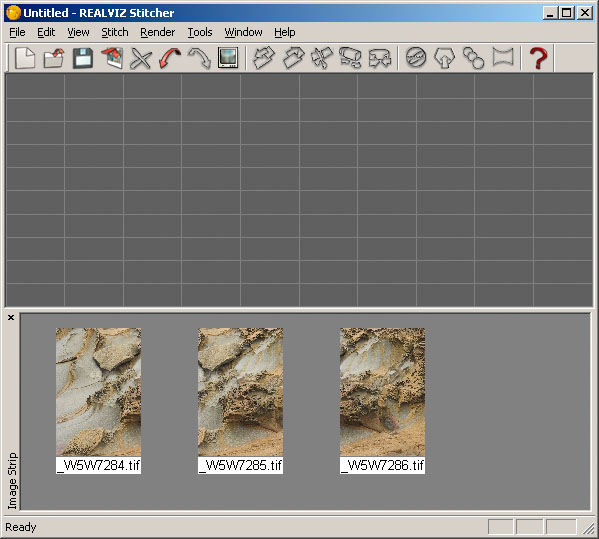This screenshot has height=539, width=599.
Task: Close the Image Strip panel
Action: [x=11, y=317]
